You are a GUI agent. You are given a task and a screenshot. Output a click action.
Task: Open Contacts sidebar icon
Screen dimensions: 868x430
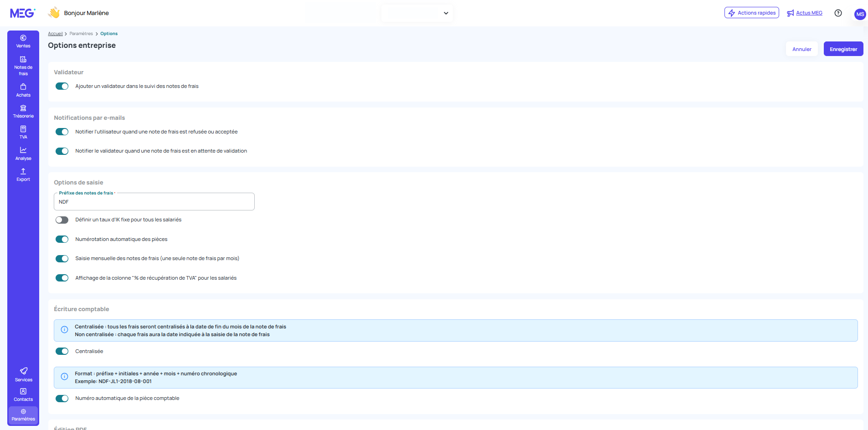pos(23,391)
